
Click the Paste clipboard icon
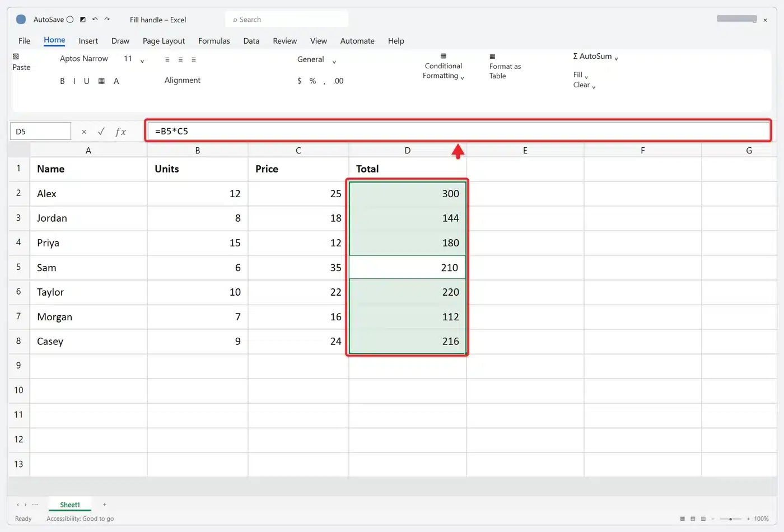tap(16, 57)
